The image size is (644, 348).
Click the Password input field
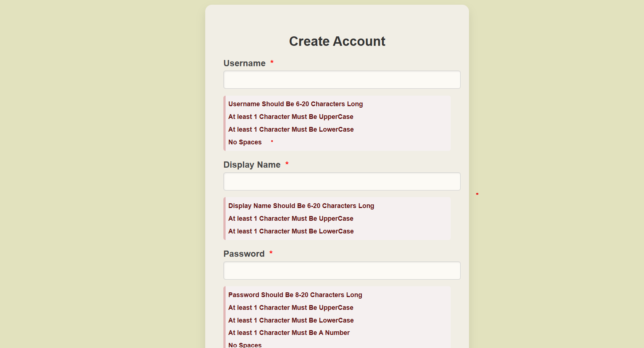coord(342,270)
